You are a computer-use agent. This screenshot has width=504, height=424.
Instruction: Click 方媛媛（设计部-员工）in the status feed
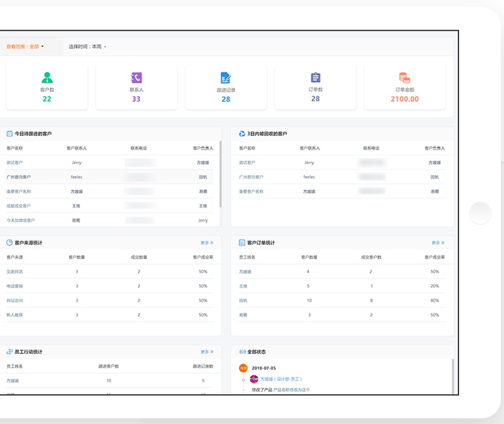[281, 379]
